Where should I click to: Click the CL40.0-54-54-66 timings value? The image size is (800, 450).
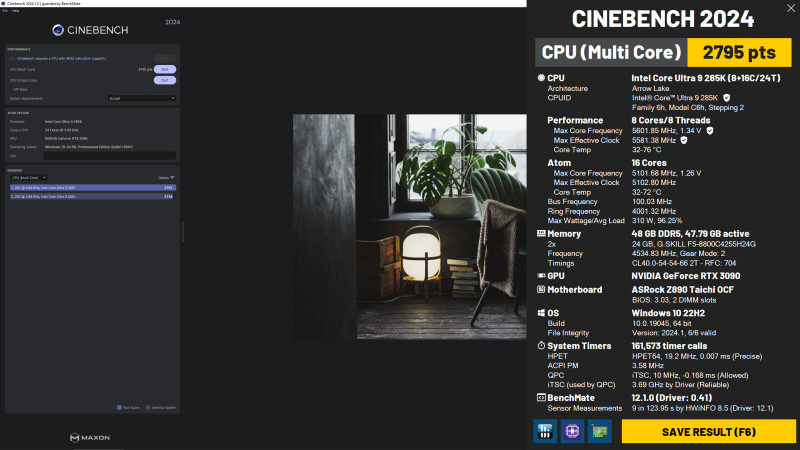tap(684, 263)
